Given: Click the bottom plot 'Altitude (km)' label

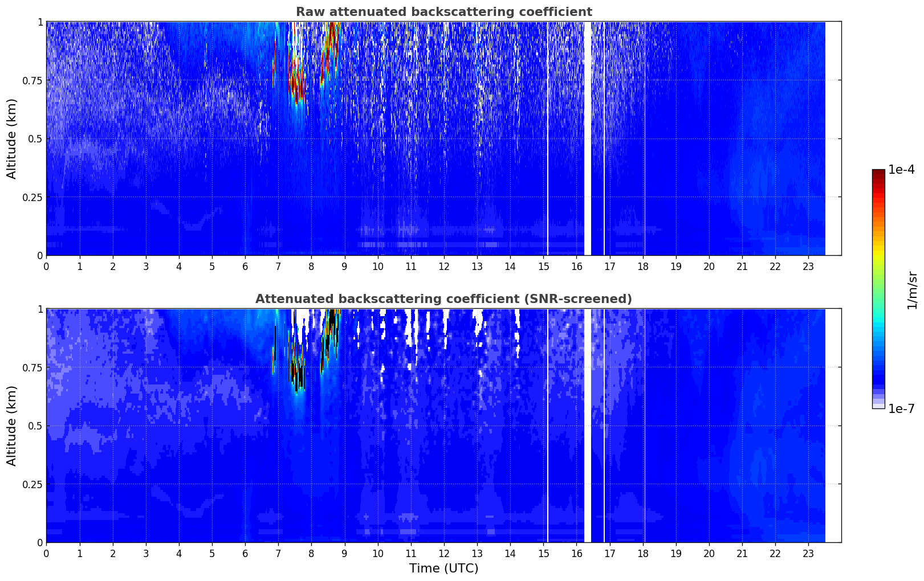Looking at the screenshot, I should coord(12,425).
